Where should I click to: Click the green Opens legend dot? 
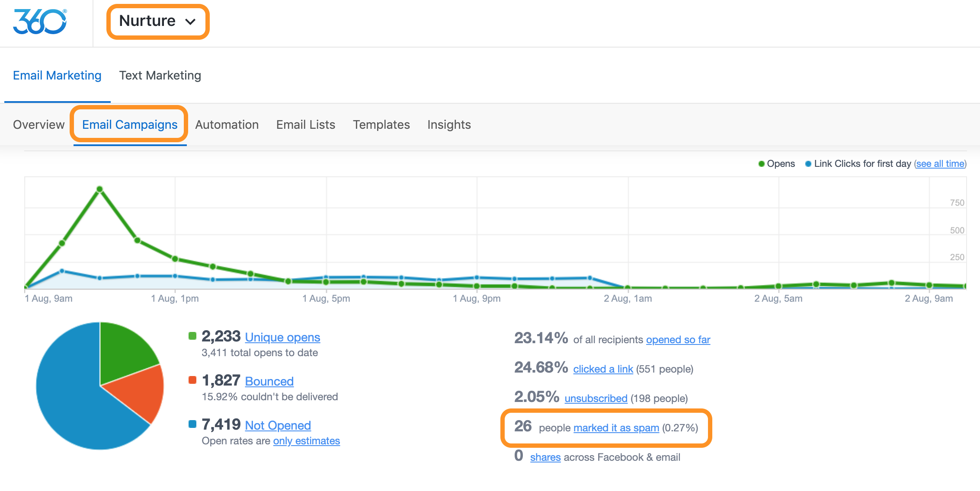coord(761,164)
